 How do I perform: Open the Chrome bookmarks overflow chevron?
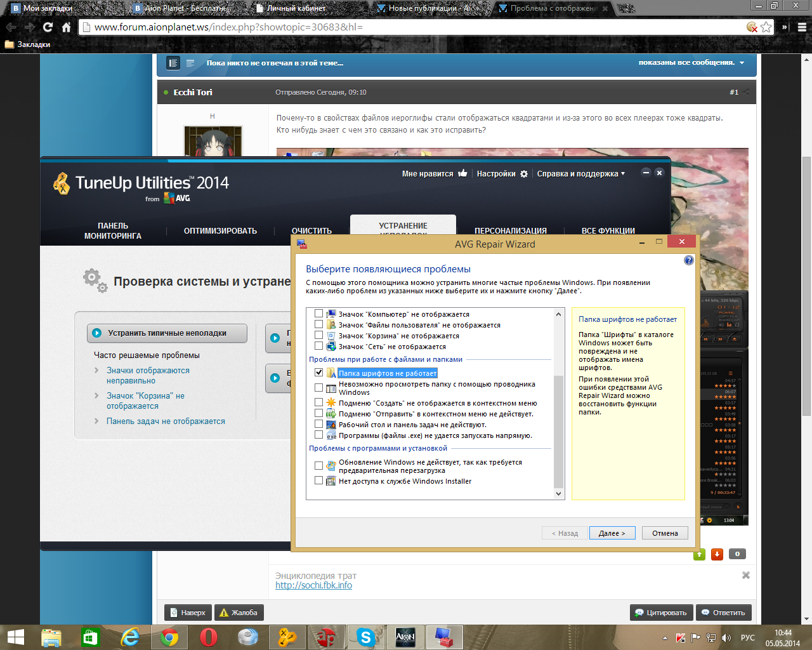pyautogui.click(x=785, y=27)
